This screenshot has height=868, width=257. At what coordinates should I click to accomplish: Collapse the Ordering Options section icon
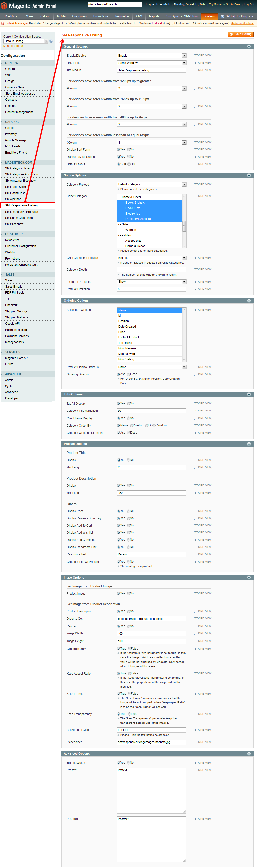(249, 301)
